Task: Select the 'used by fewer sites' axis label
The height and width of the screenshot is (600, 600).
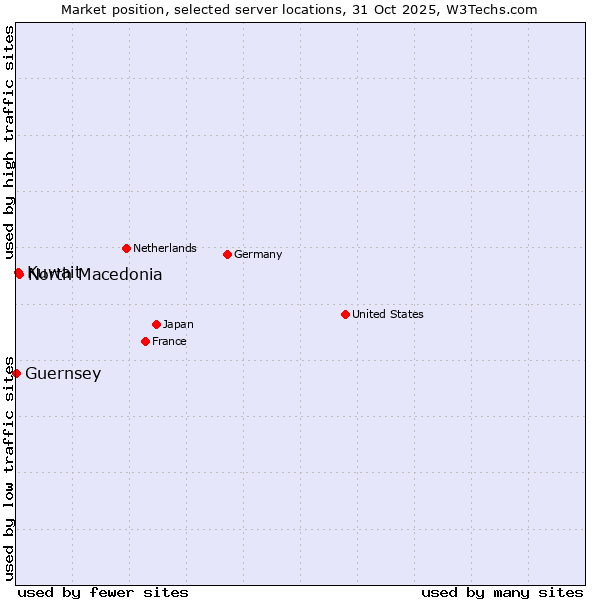Action: tap(103, 592)
